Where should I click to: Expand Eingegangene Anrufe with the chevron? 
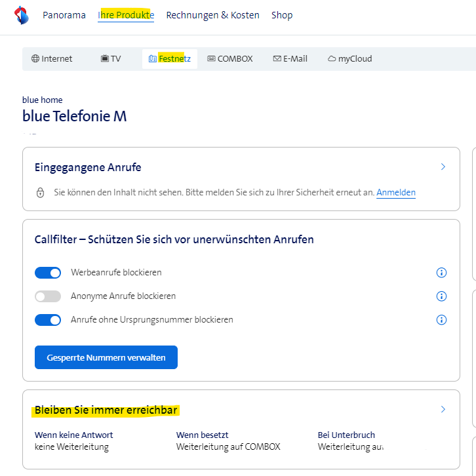coord(443,167)
